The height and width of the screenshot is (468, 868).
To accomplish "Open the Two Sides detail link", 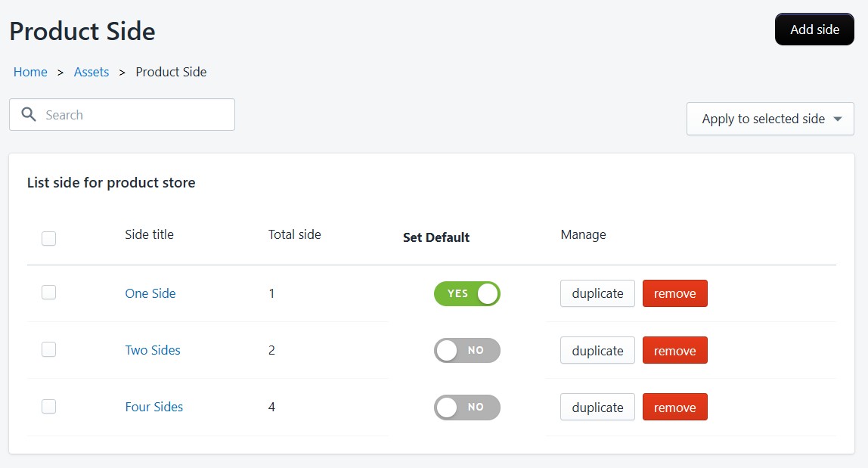I will (x=153, y=350).
